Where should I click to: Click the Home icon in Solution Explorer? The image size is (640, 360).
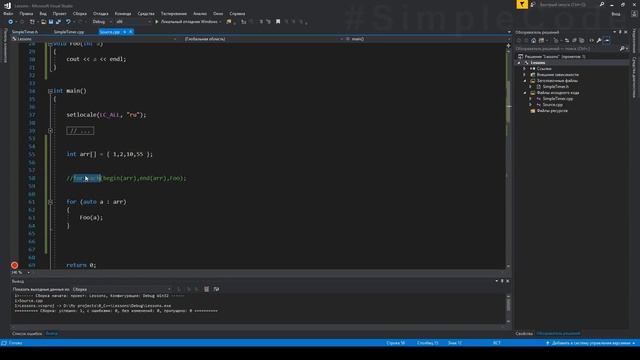[533, 40]
